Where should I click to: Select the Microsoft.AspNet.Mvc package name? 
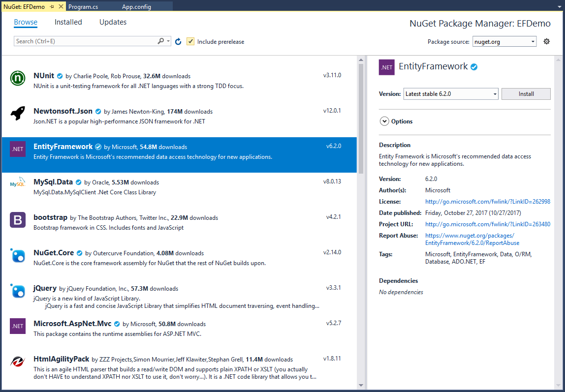click(x=72, y=324)
